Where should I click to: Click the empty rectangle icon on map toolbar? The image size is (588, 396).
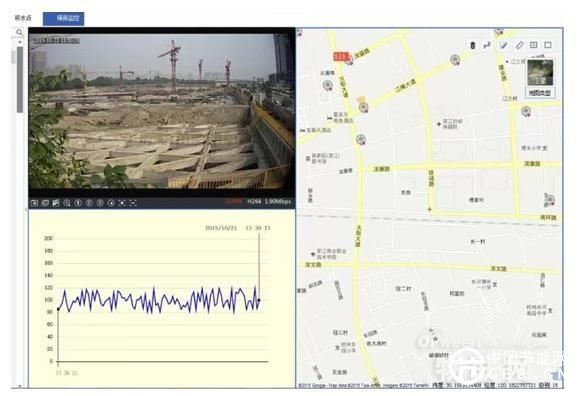pos(548,45)
